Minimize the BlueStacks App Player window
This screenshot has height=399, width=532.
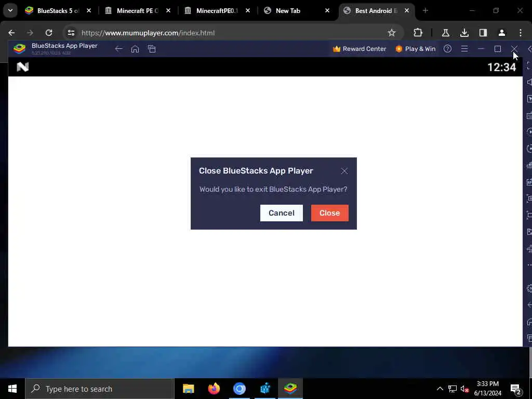(x=481, y=49)
